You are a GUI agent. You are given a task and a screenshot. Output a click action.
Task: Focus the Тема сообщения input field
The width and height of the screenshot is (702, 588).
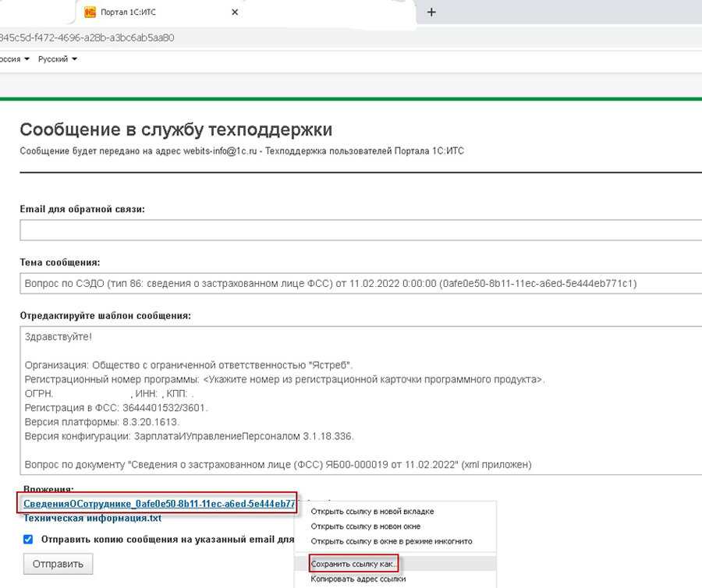tap(361, 283)
